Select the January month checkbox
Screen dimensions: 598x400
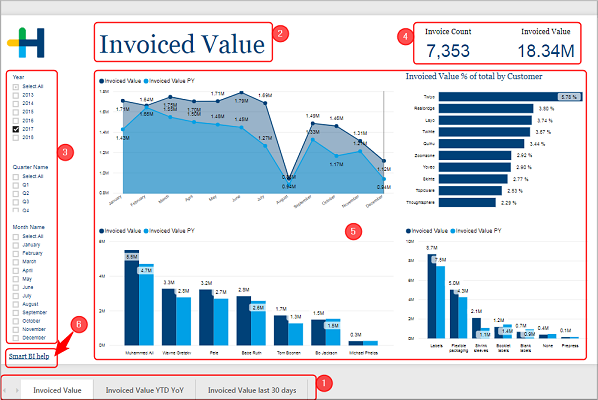click(16, 245)
